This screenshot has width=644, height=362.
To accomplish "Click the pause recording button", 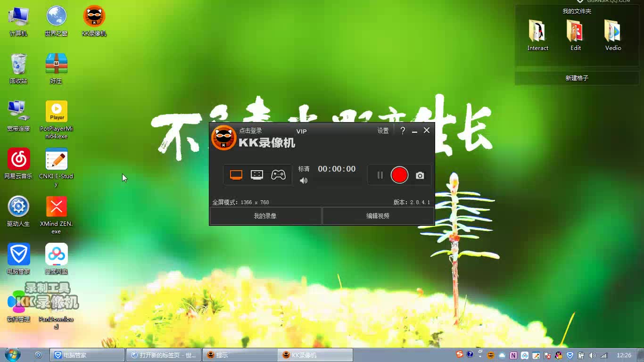I will tap(380, 175).
